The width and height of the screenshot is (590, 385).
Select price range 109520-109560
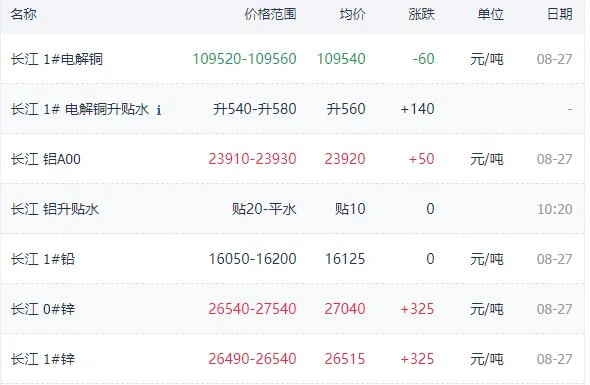click(245, 59)
